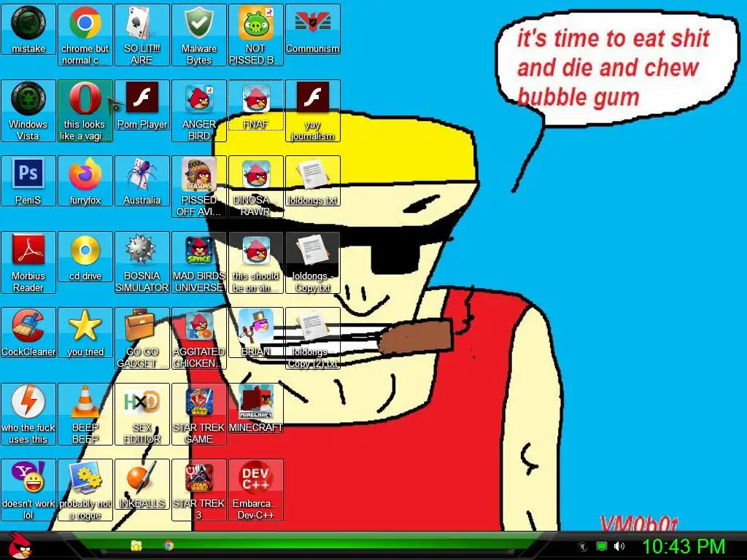Expand the hidden tray icons arrow
Viewport: 747px width, 560px height.
click(582, 547)
